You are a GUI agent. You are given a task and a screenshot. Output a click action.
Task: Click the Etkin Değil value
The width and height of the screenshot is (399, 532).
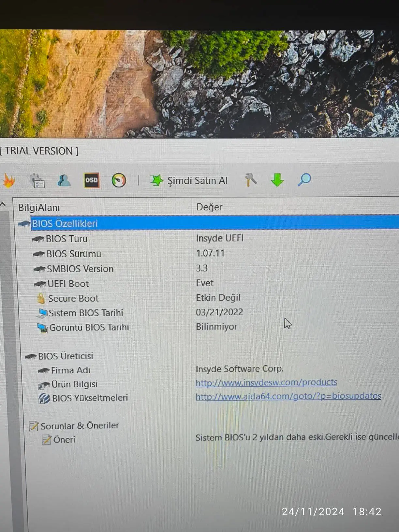tap(218, 297)
